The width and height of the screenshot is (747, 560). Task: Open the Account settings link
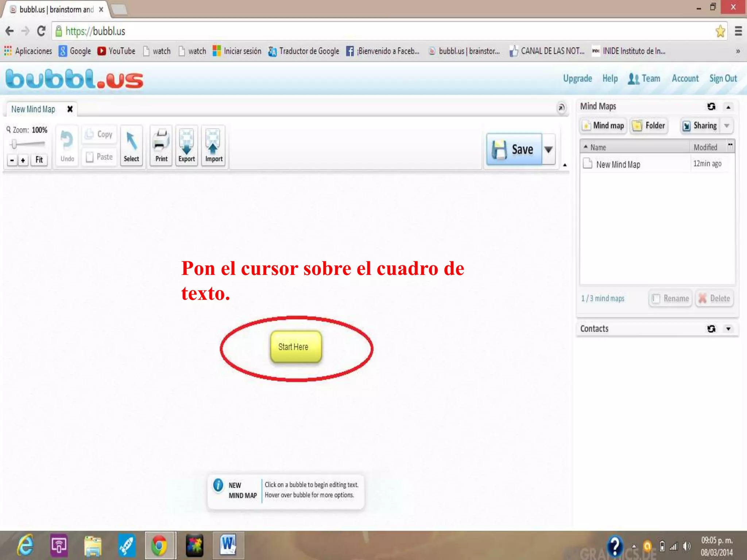(x=685, y=78)
